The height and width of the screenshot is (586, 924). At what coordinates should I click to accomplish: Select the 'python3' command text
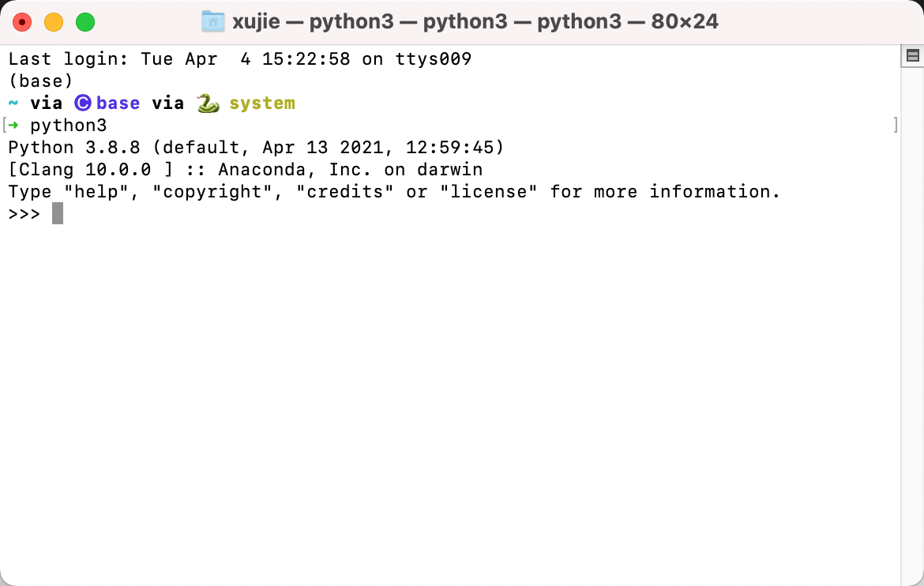[68, 125]
